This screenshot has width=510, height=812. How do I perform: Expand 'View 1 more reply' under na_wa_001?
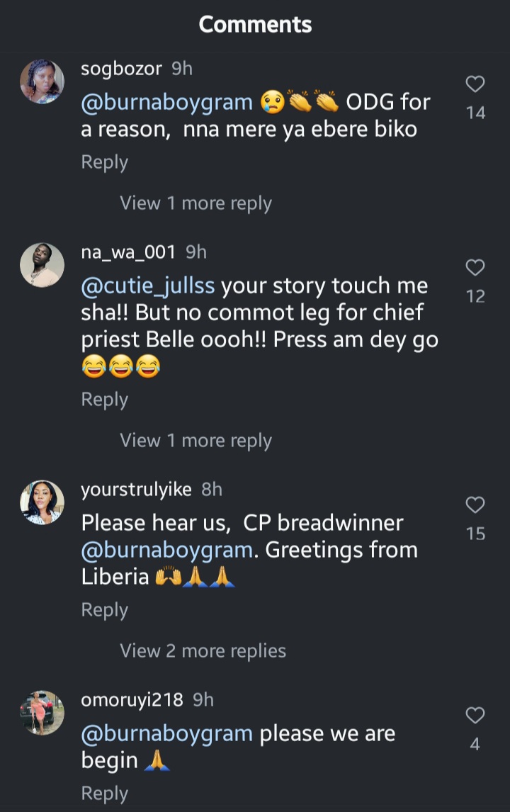[195, 441]
